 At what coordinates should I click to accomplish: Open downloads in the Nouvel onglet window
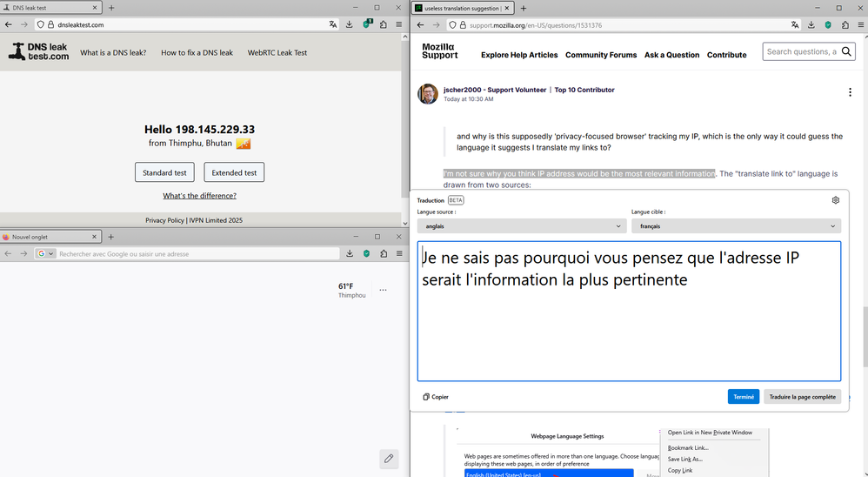[x=350, y=253]
